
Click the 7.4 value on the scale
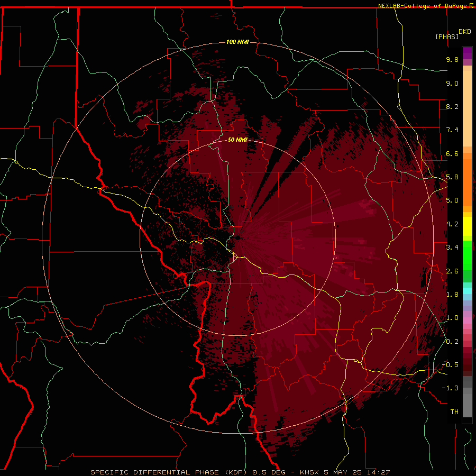tap(452, 130)
